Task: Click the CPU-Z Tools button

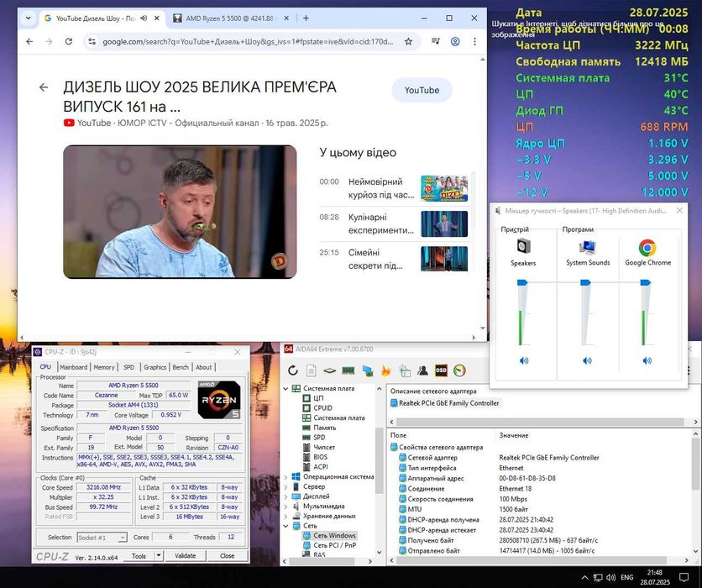Action: 139,556
